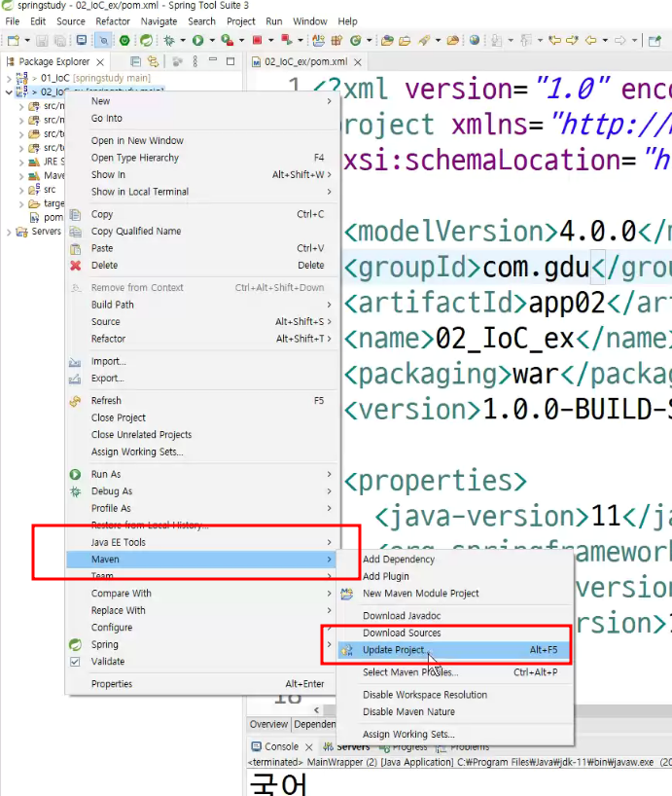The width and height of the screenshot is (672, 796).
Task: Choose Compare With in context menu
Action: click(201, 593)
